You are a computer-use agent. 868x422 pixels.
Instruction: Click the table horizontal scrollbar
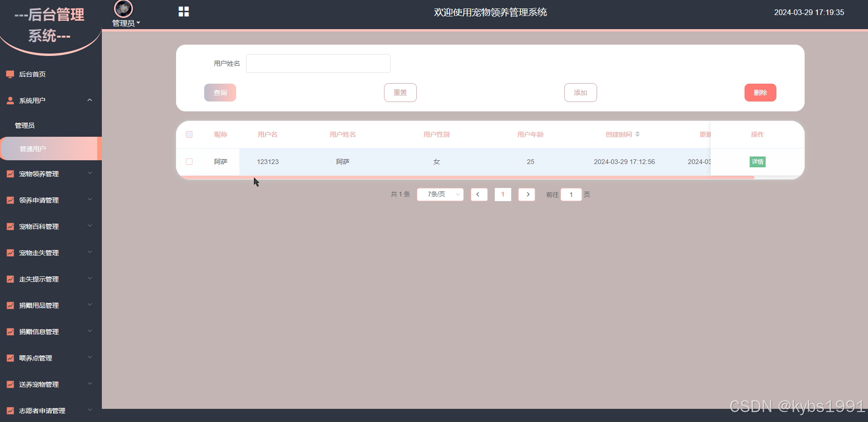468,178
